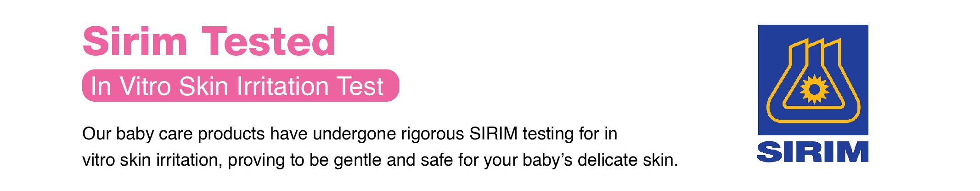Click the word 'rigorous' in the paragraph
Screen dimensions: 980x191
[x=433, y=134]
